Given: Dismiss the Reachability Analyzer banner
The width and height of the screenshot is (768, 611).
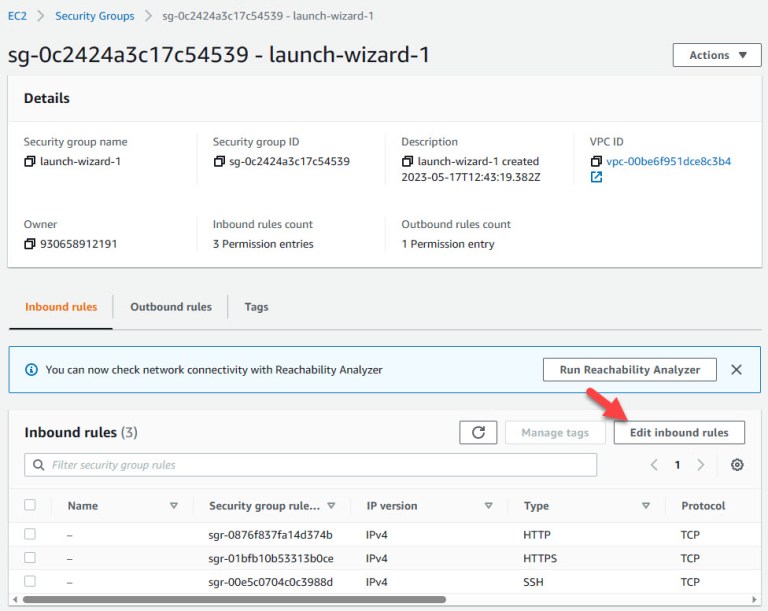Looking at the screenshot, I should (736, 369).
